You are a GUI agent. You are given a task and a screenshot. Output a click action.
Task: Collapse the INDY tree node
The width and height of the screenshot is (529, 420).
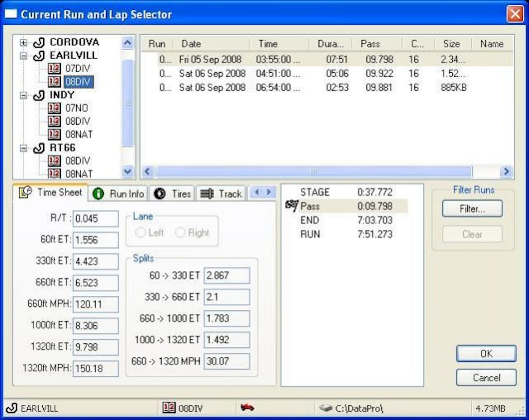coord(24,96)
